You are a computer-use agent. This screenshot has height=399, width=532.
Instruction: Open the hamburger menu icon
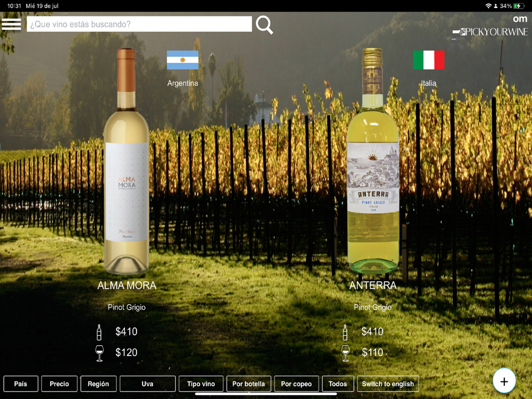tap(11, 24)
